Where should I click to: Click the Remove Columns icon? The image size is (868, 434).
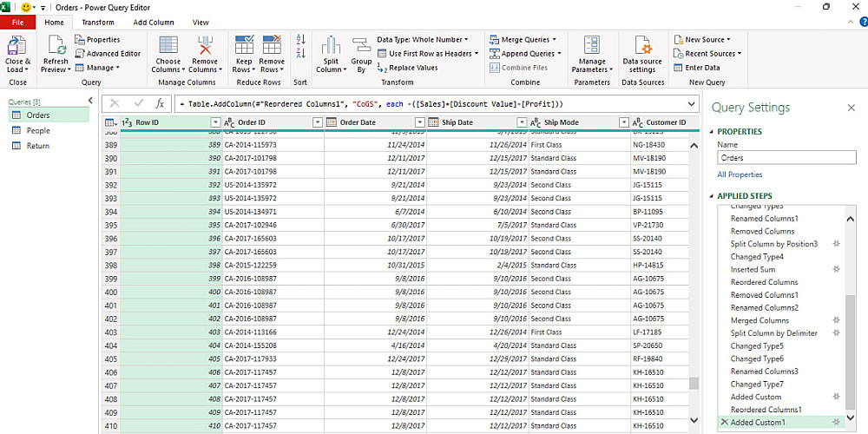pos(205,46)
